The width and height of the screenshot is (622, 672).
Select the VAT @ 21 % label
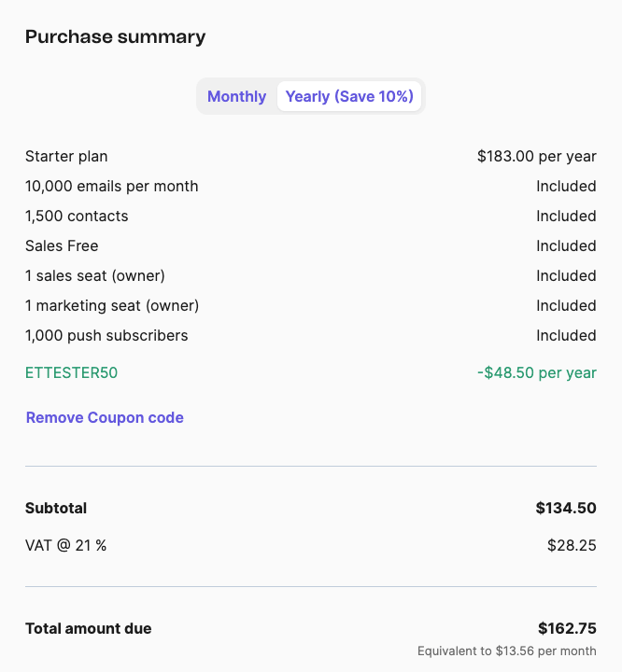(x=65, y=545)
